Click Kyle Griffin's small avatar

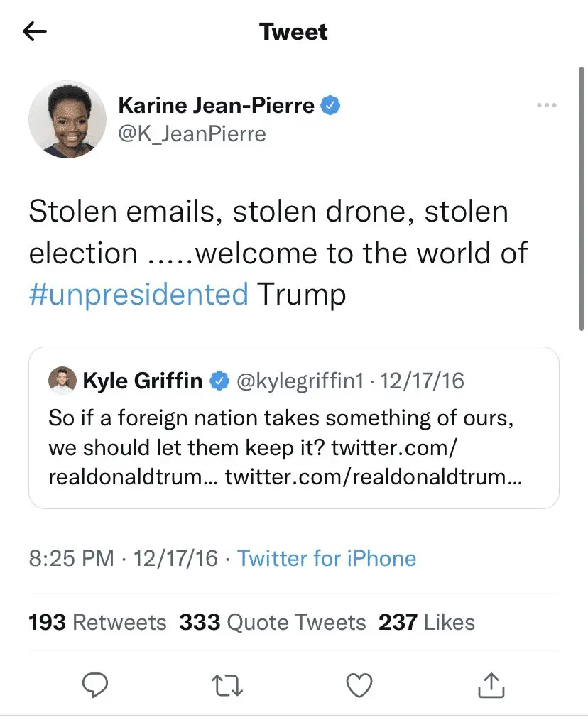point(62,381)
